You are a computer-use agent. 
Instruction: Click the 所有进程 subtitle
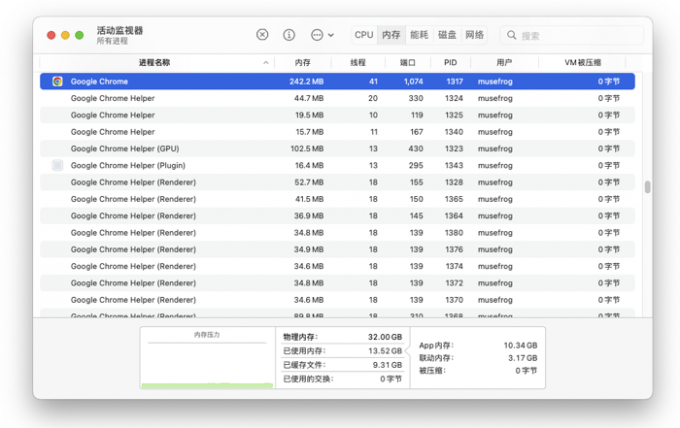click(x=112, y=41)
